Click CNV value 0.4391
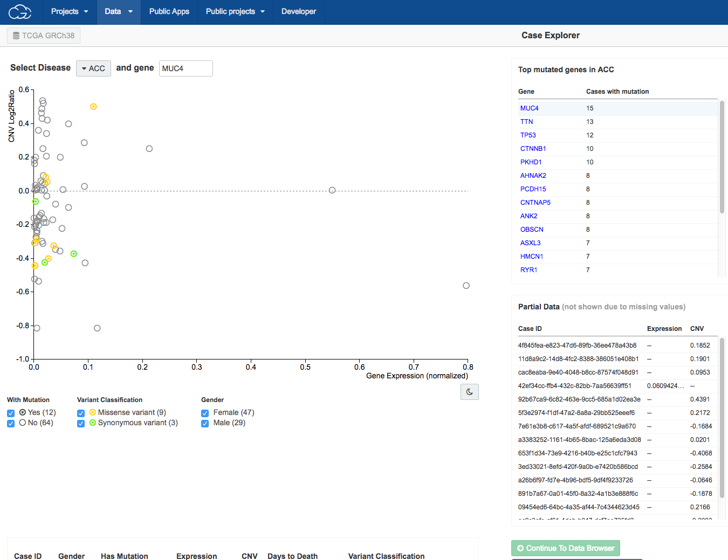The height and width of the screenshot is (560, 728). click(700, 399)
